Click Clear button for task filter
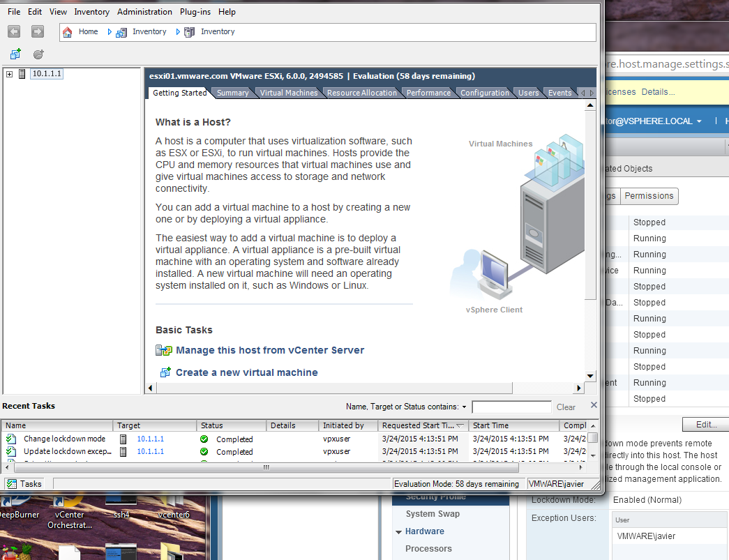Image resolution: width=729 pixels, height=560 pixels. [x=566, y=407]
